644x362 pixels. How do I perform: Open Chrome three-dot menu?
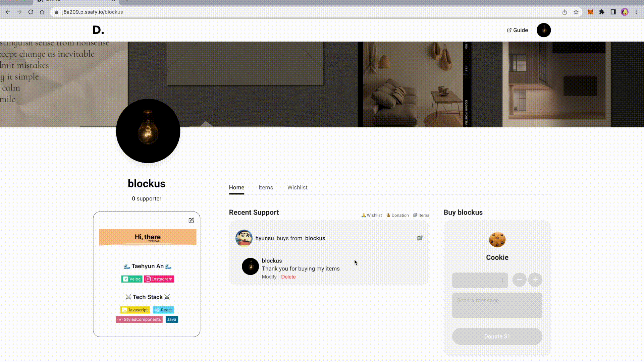click(636, 12)
